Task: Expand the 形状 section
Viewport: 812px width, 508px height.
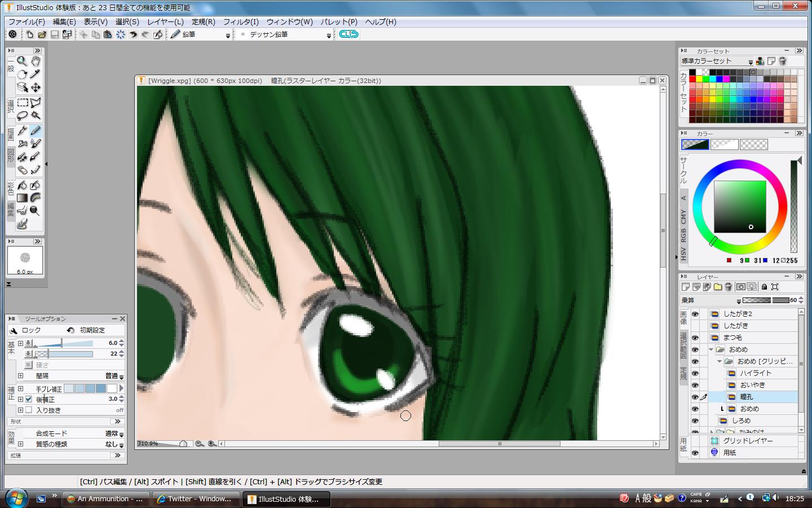Action: (118, 422)
